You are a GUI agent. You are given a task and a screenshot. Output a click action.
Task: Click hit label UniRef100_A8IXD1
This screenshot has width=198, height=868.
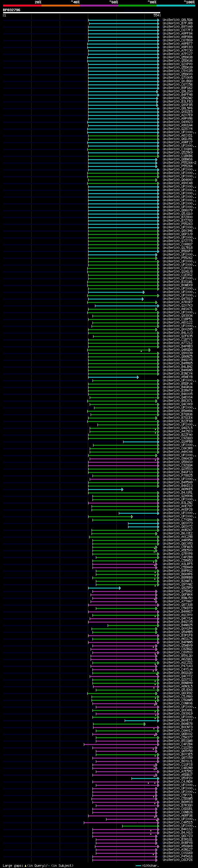[178, 135]
